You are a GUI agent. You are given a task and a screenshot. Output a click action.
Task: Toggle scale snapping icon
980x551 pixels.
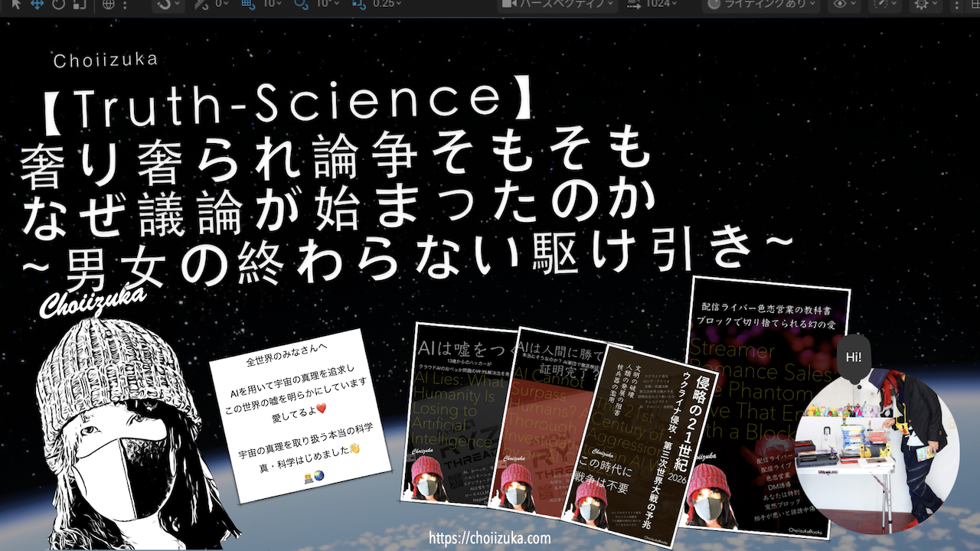[359, 4]
